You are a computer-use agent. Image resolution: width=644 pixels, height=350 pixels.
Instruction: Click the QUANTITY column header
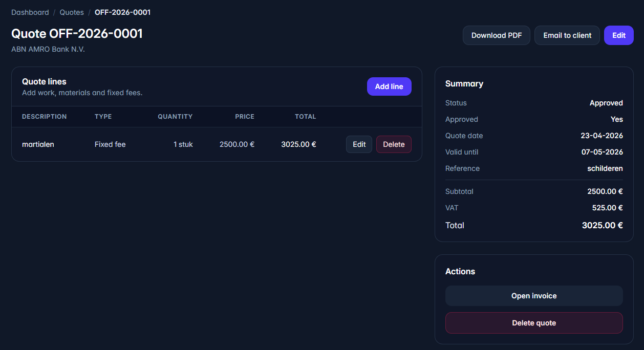(175, 117)
